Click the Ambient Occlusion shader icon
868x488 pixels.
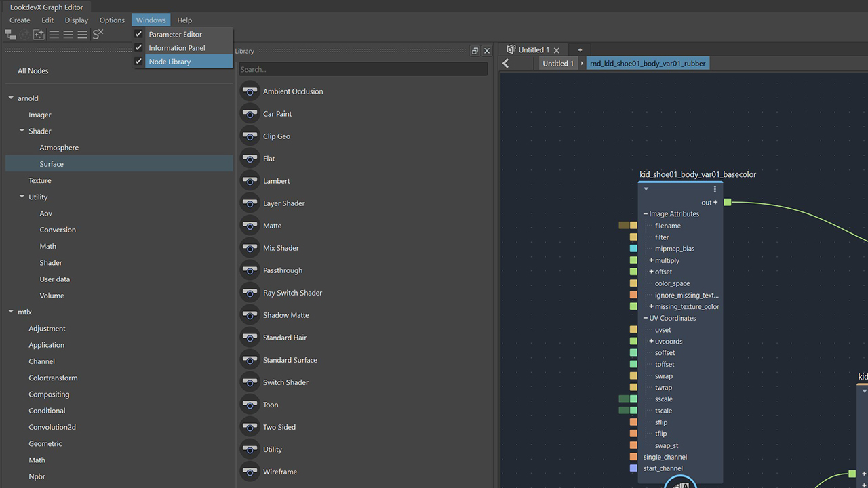250,91
